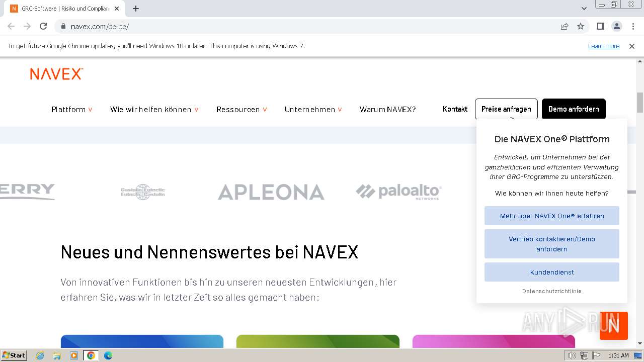Open the tab search chevron
The image size is (644, 362).
584,9
